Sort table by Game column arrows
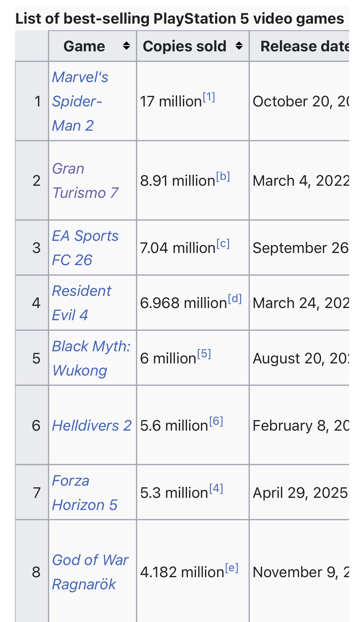 click(x=126, y=46)
